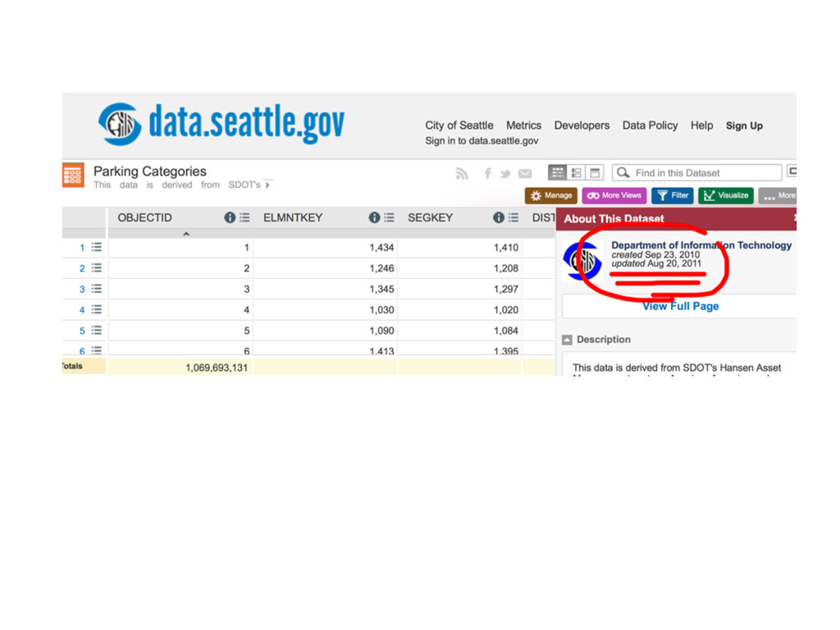Click View Full Page link
840x630 pixels.
pyautogui.click(x=680, y=307)
